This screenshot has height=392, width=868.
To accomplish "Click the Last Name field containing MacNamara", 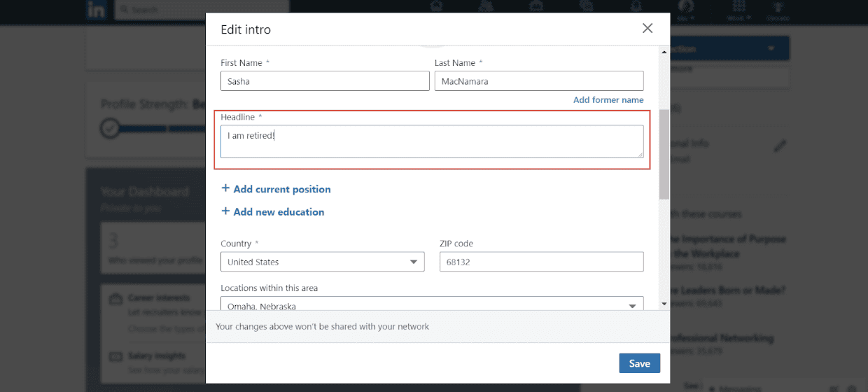I will [539, 80].
